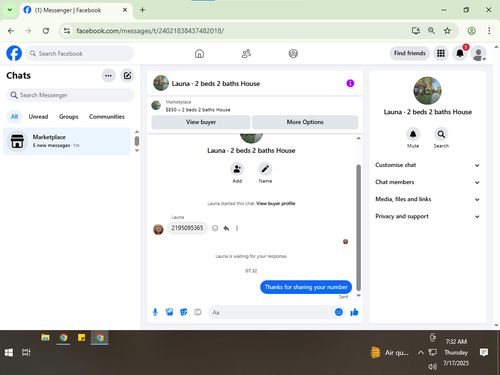Open Launa's avatar beside her message

(x=158, y=229)
